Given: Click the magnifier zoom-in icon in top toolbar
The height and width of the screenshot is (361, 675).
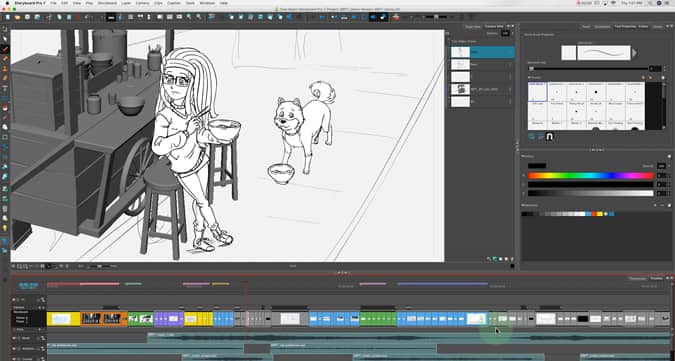Looking at the screenshot, I should click(x=189, y=17).
